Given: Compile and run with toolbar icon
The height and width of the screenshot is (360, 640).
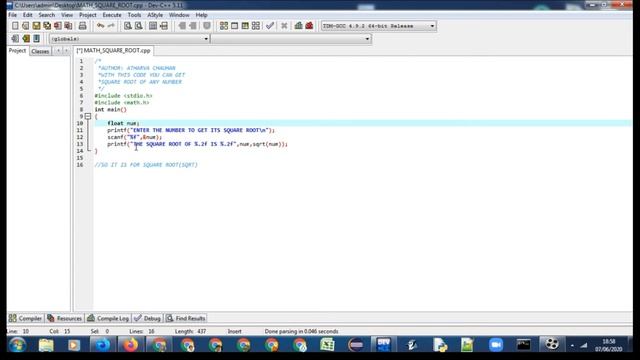Looking at the screenshot, I should coord(245,26).
